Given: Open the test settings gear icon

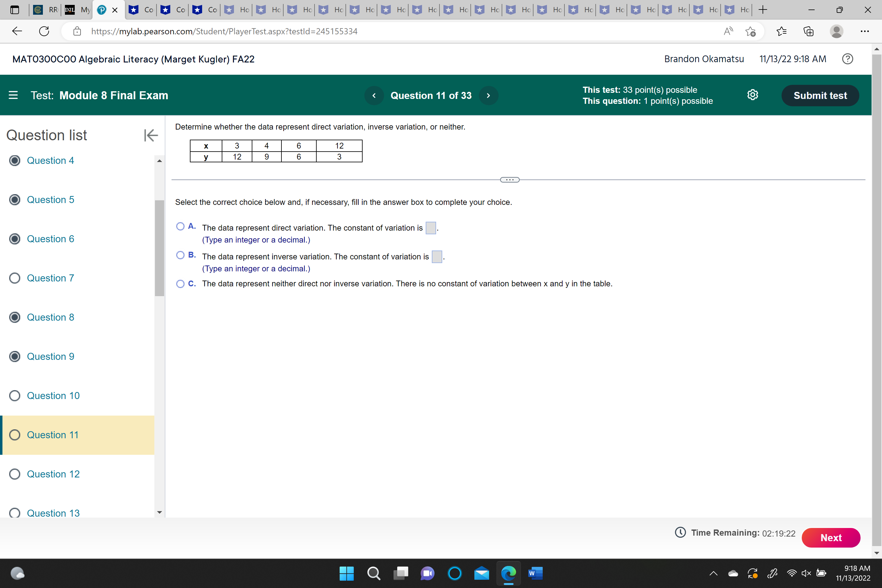Looking at the screenshot, I should click(x=752, y=95).
